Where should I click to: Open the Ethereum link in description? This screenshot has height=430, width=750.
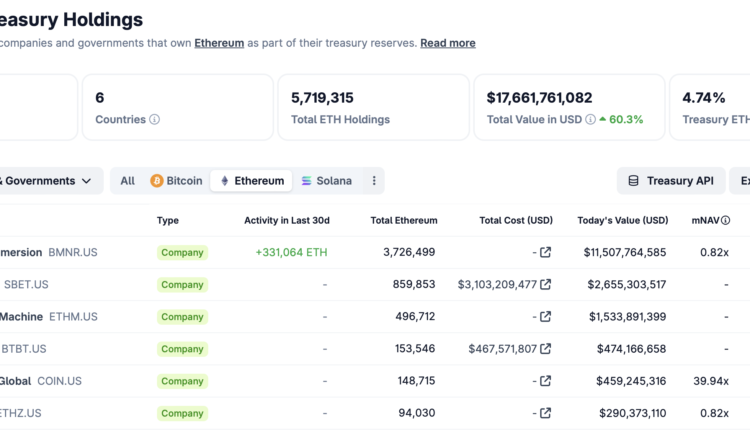pyautogui.click(x=219, y=43)
